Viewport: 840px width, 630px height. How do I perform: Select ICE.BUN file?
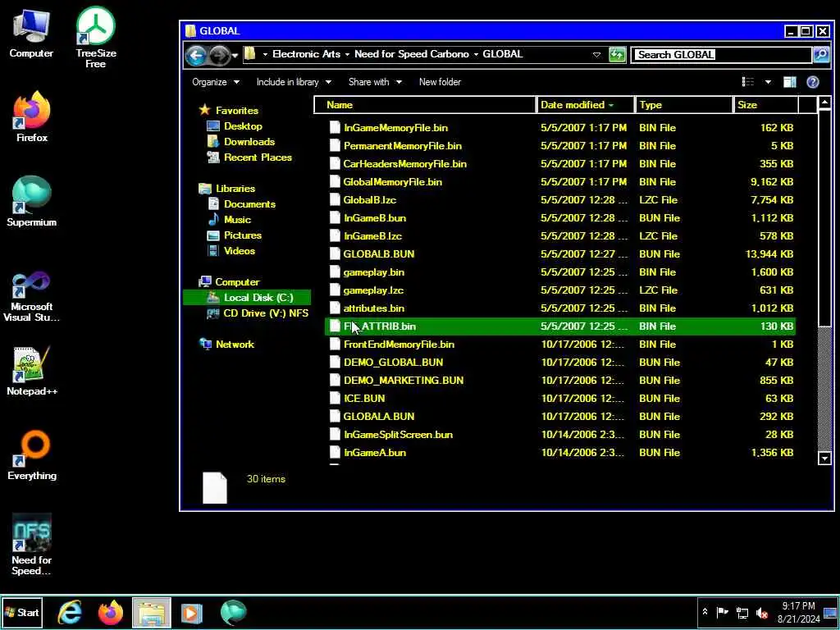pos(559,398)
